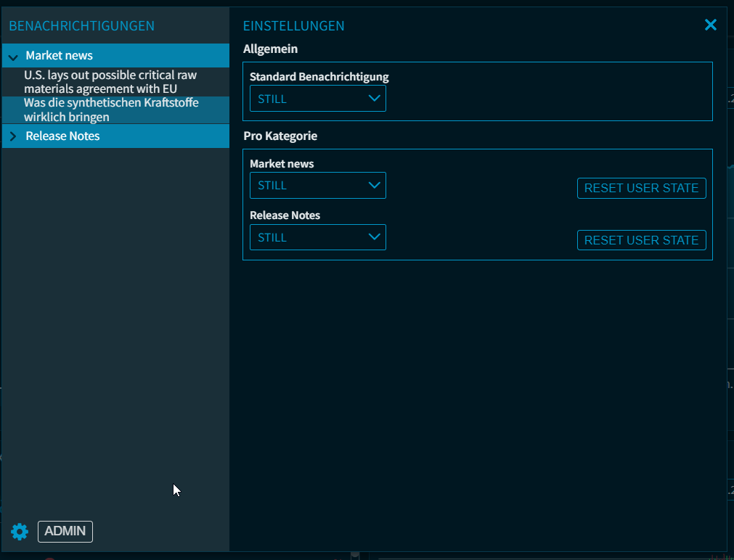Expand the Release Notes chevron in sidebar
This screenshot has width=734, height=560.
(13, 136)
